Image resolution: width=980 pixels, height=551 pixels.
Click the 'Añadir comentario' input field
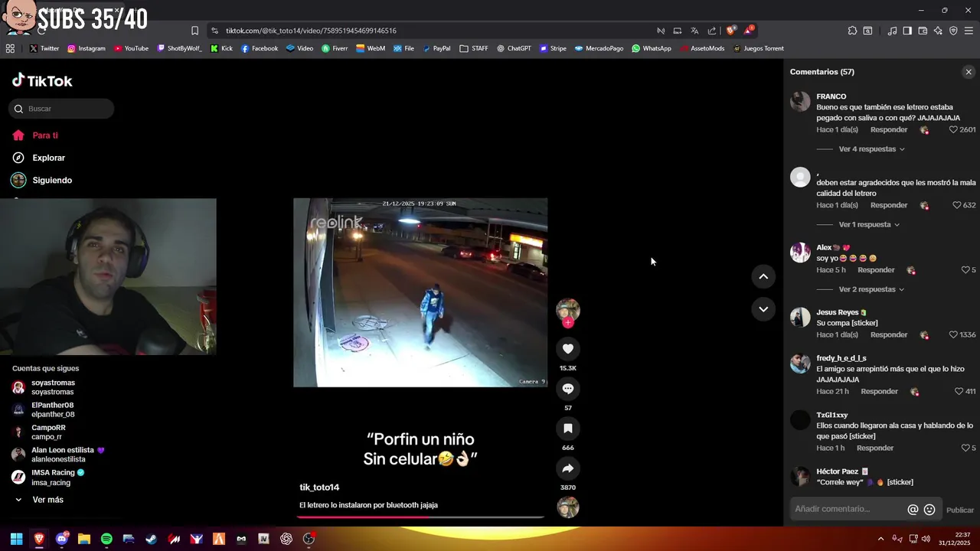pos(848,510)
